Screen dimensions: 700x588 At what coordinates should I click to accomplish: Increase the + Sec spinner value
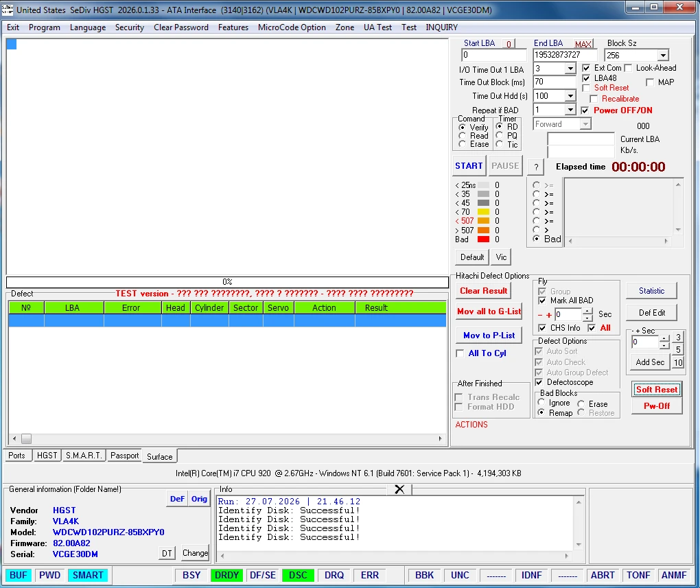pyautogui.click(x=664, y=339)
